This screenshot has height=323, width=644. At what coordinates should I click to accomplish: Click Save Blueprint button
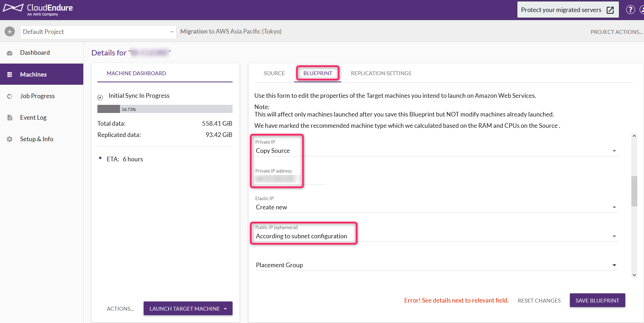597,300
